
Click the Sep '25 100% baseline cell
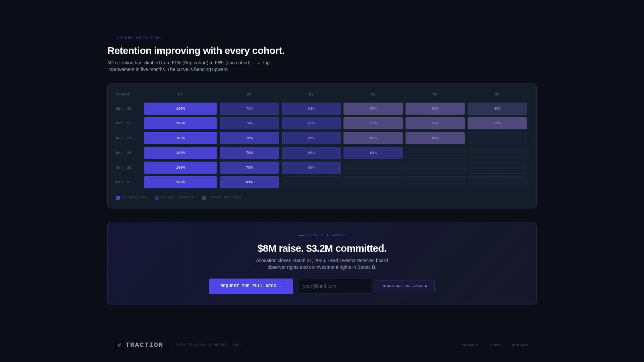180,109
